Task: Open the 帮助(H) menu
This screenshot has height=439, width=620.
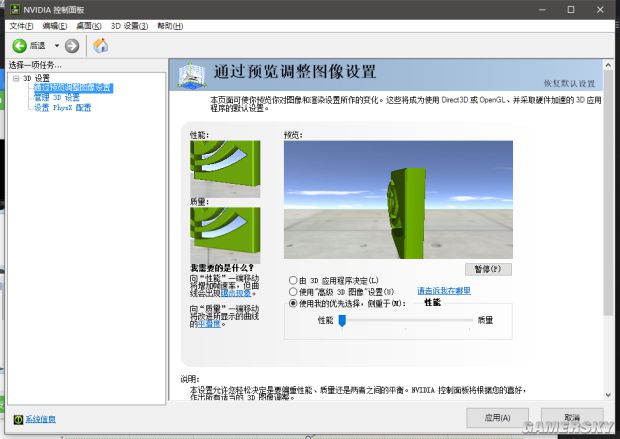Action: coord(171,26)
